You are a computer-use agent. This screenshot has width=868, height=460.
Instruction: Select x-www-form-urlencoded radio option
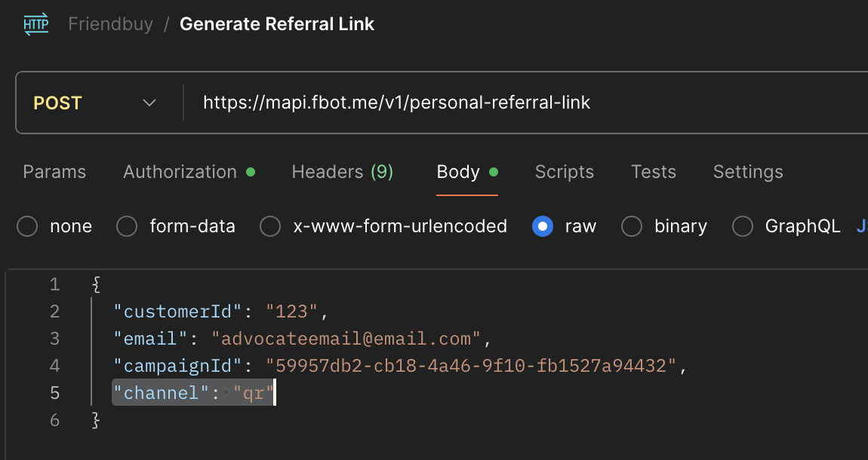click(270, 226)
